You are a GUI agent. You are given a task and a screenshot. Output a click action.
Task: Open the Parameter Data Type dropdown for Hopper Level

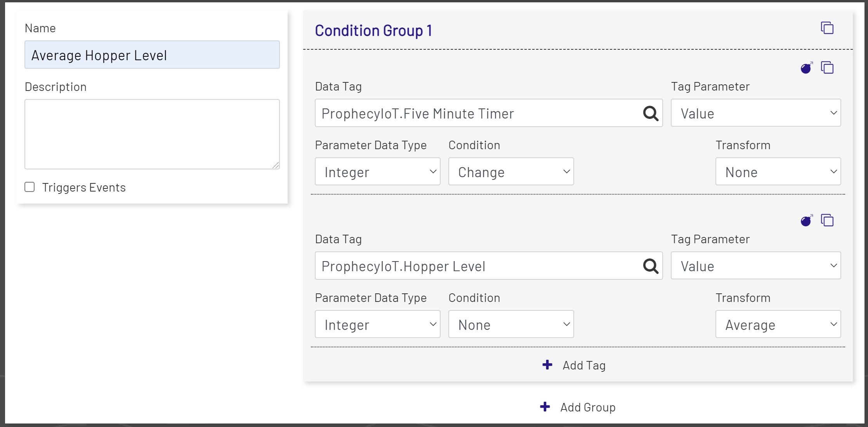pyautogui.click(x=377, y=324)
